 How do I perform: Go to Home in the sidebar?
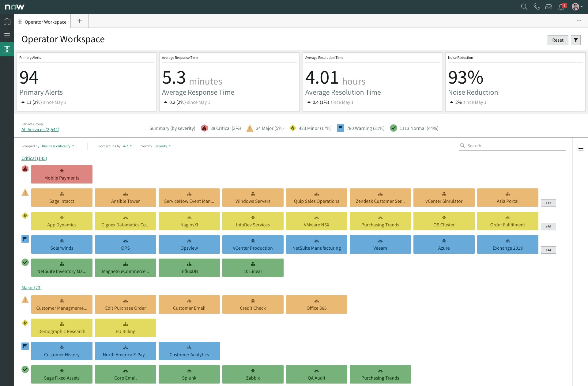pyautogui.click(x=7, y=21)
